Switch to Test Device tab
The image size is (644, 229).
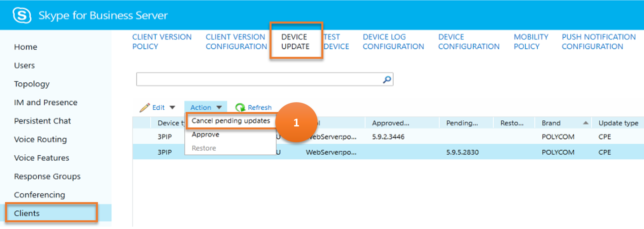click(x=336, y=42)
